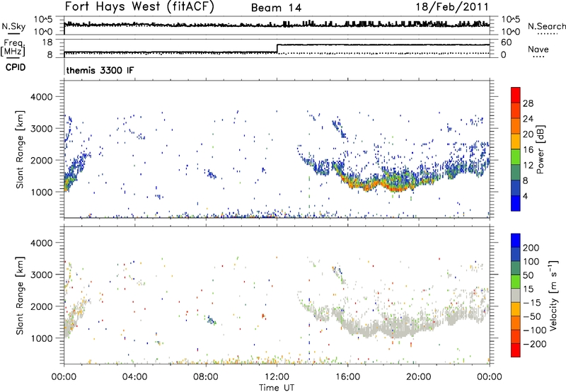The image size is (566, 392).
Task: Click the date '18/Feb/2011'
Action: coord(452,7)
